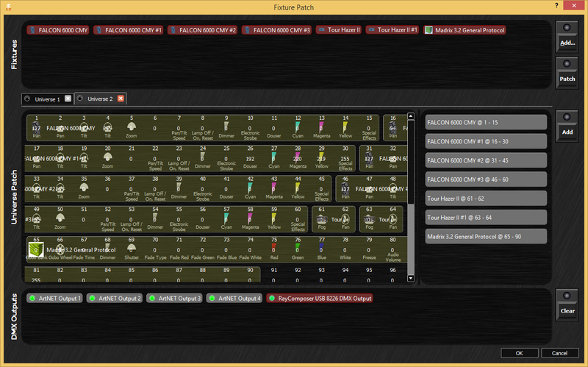Click the Freeze channel 79 cell
The width and height of the screenshot is (588, 367).
pyautogui.click(x=369, y=249)
